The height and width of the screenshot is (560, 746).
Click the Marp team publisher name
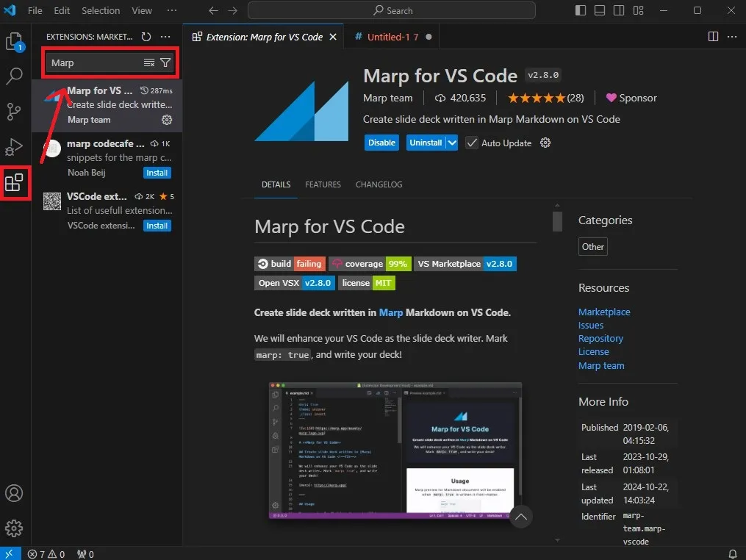click(x=388, y=98)
